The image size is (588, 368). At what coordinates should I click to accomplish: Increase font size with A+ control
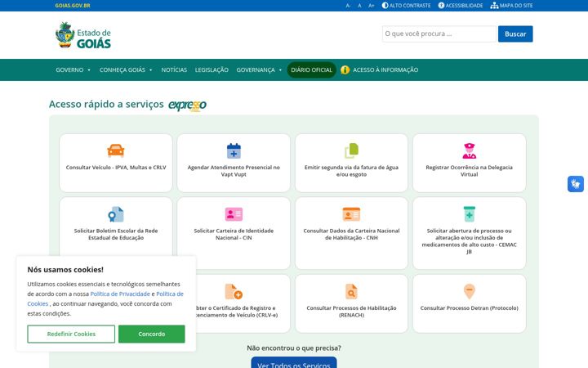coord(372,6)
